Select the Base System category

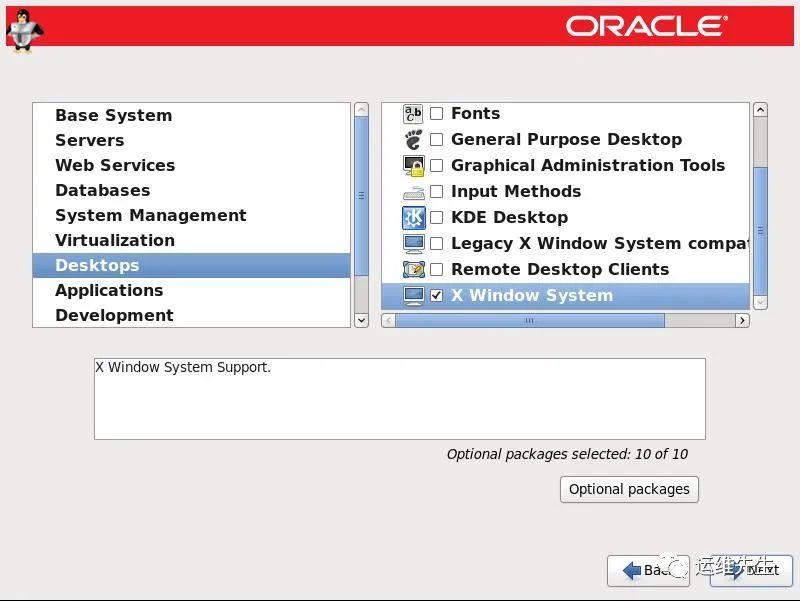coord(191,115)
